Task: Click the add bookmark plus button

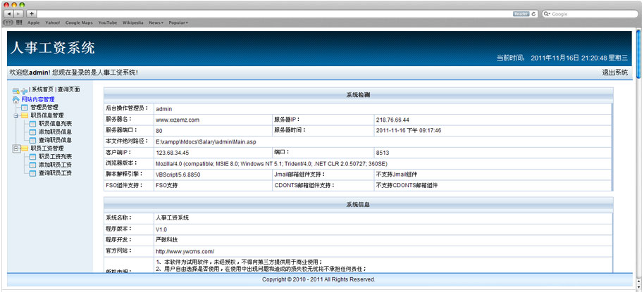Action: [32, 13]
